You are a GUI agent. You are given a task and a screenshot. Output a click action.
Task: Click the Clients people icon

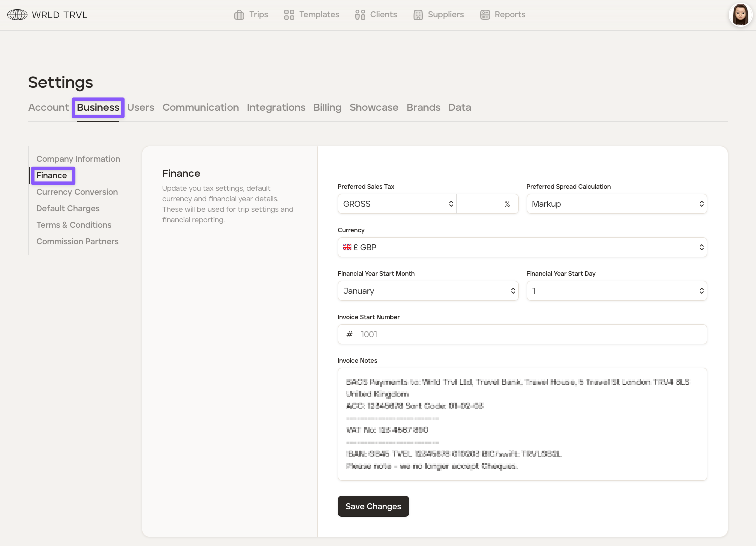tap(360, 15)
